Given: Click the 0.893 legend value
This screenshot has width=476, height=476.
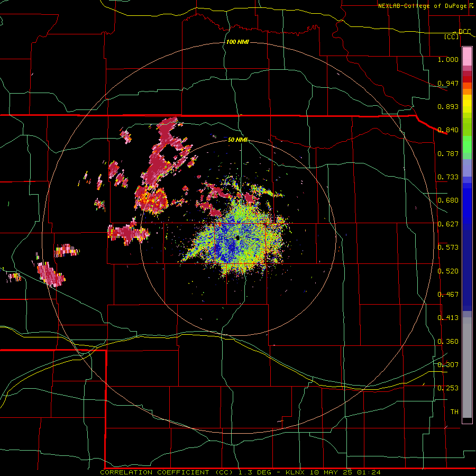Looking at the screenshot, I should coord(448,106).
